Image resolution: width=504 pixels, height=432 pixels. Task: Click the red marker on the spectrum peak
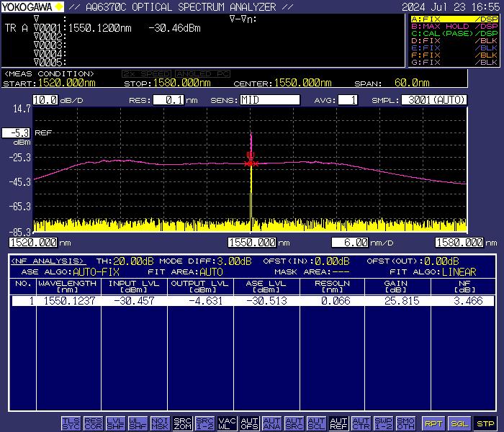pos(251,163)
